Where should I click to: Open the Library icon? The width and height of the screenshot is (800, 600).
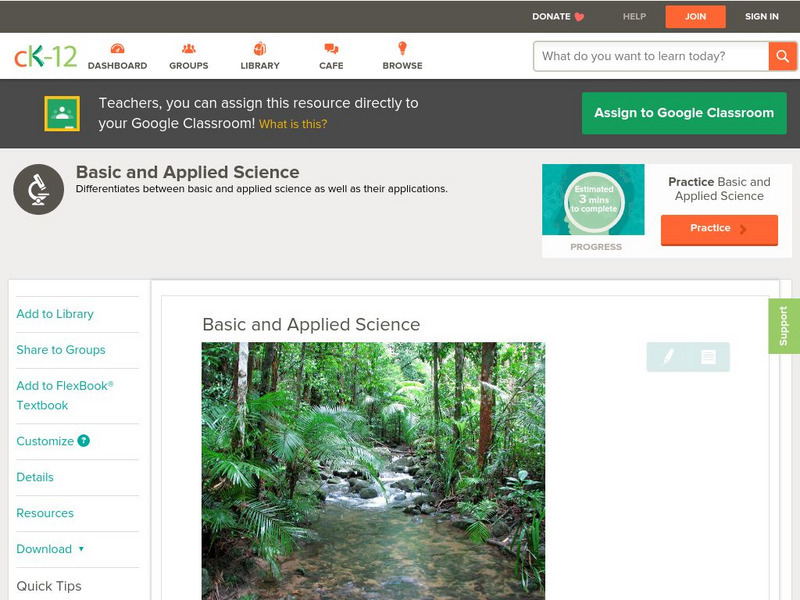pos(260,49)
